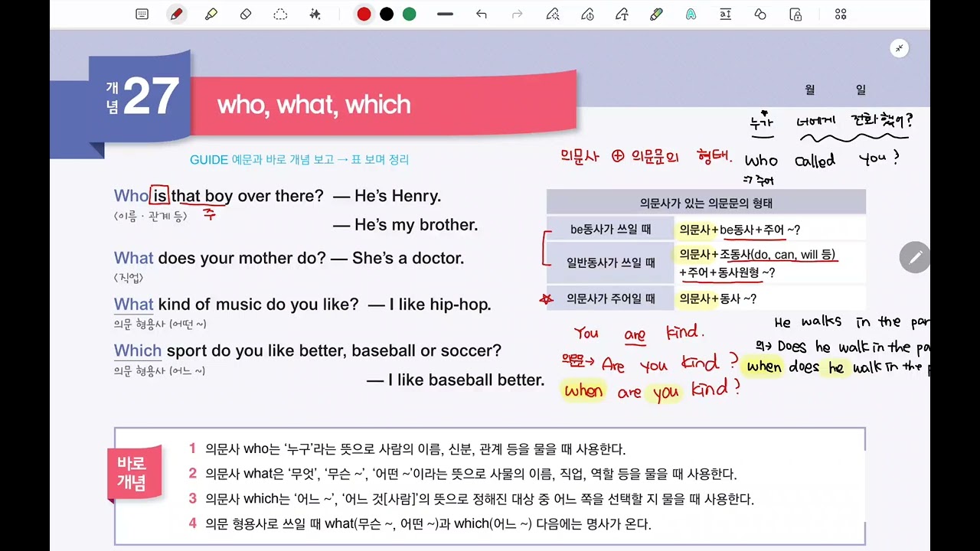Open the keyboard input tool

click(142, 14)
